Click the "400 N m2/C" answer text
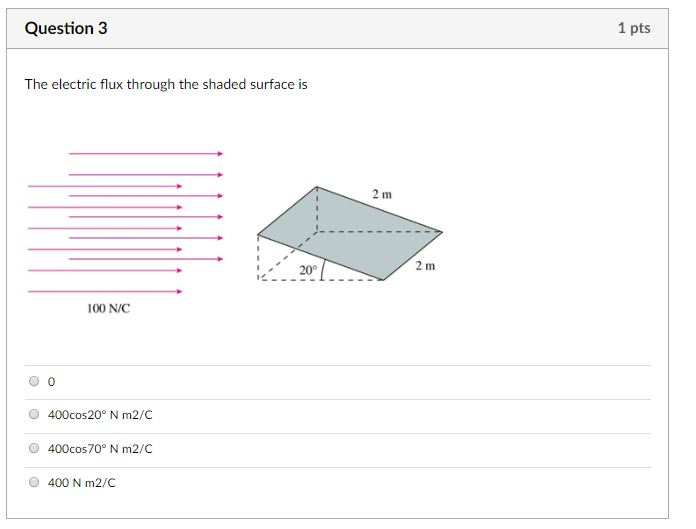 81,482
